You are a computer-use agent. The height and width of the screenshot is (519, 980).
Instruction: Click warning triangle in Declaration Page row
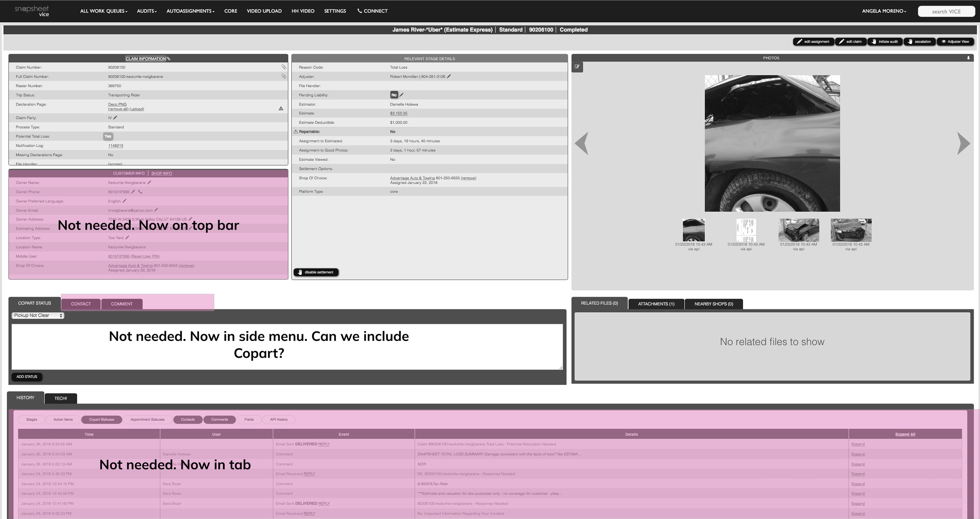click(281, 108)
